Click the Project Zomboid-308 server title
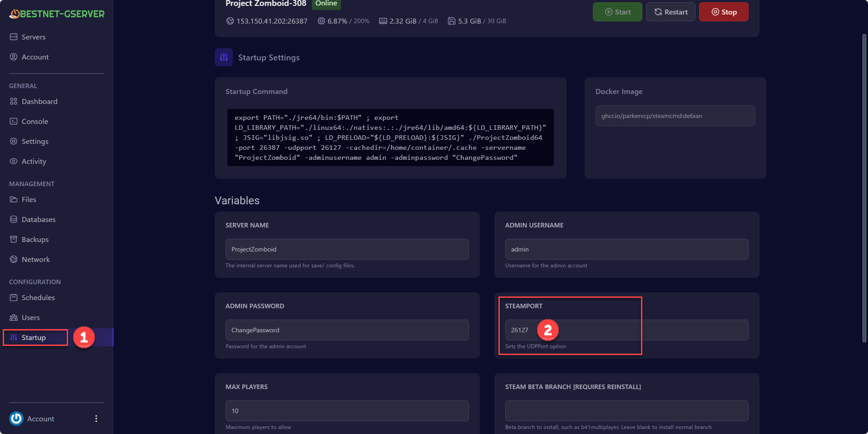 tap(266, 4)
